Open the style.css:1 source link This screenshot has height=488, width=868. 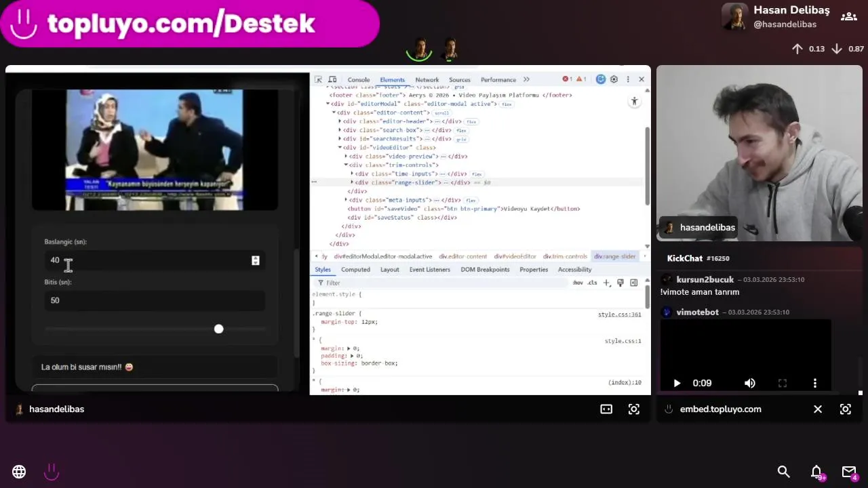(623, 341)
